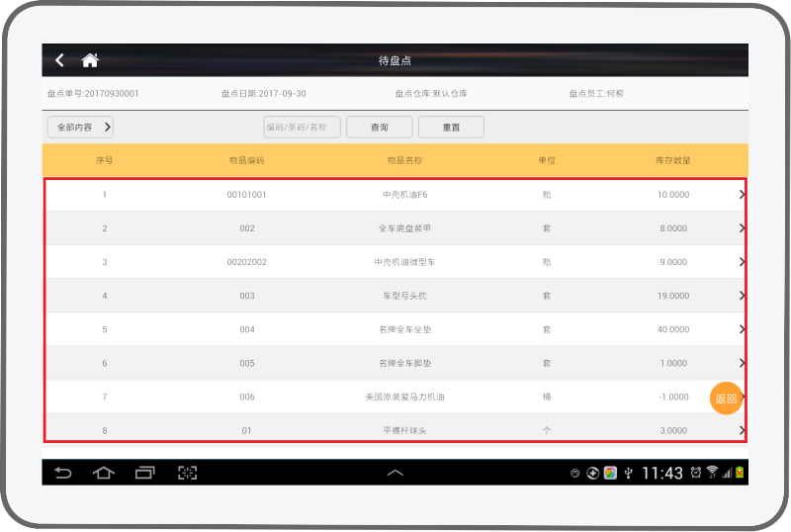Click the 重置 reset button
Viewport: 791px width, 532px height.
pos(451,128)
